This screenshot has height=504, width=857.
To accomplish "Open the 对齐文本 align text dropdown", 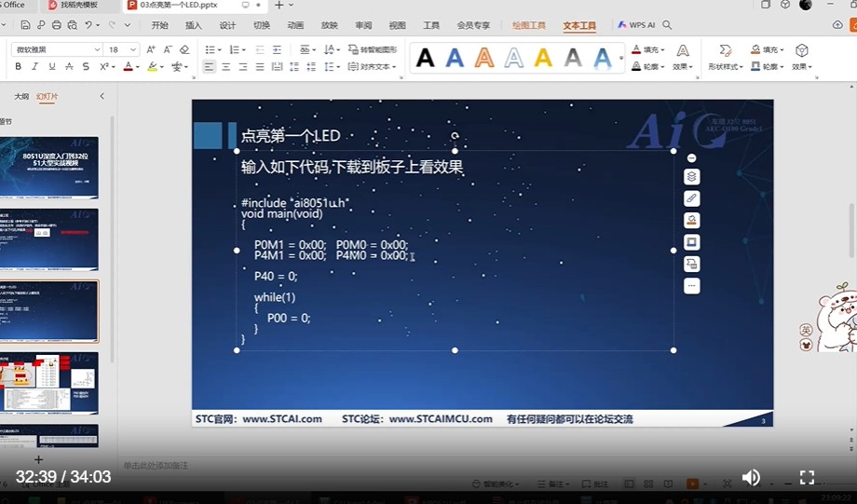I will point(372,67).
